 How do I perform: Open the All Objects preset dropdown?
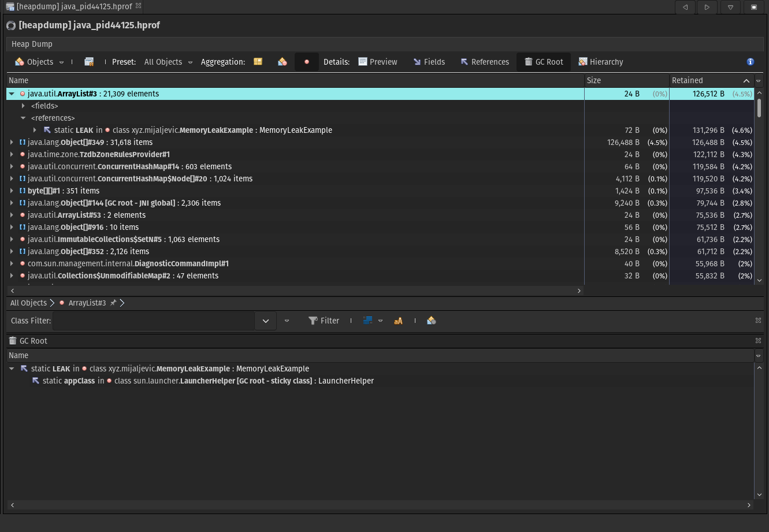(x=168, y=62)
